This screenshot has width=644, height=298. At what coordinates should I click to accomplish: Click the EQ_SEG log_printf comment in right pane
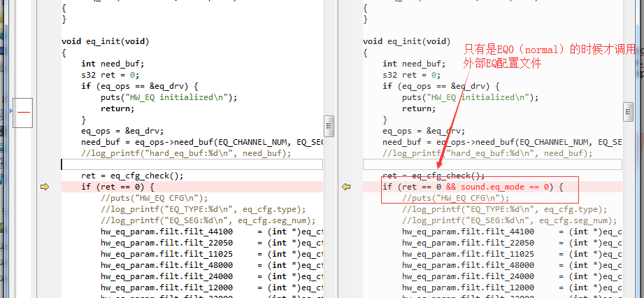click(510, 220)
